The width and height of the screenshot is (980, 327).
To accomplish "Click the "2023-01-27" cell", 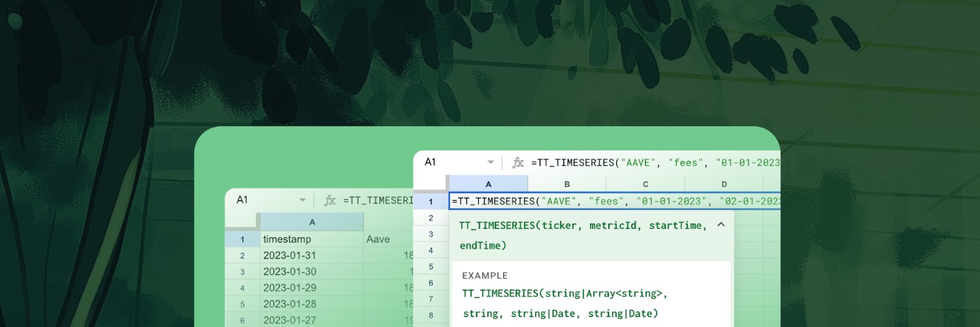I will [x=312, y=320].
